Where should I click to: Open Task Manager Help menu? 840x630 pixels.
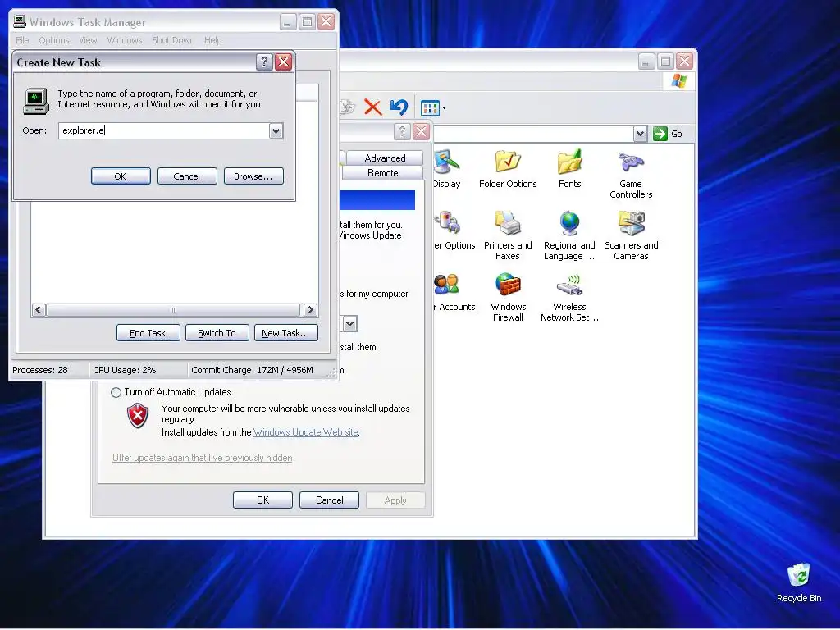coord(212,40)
